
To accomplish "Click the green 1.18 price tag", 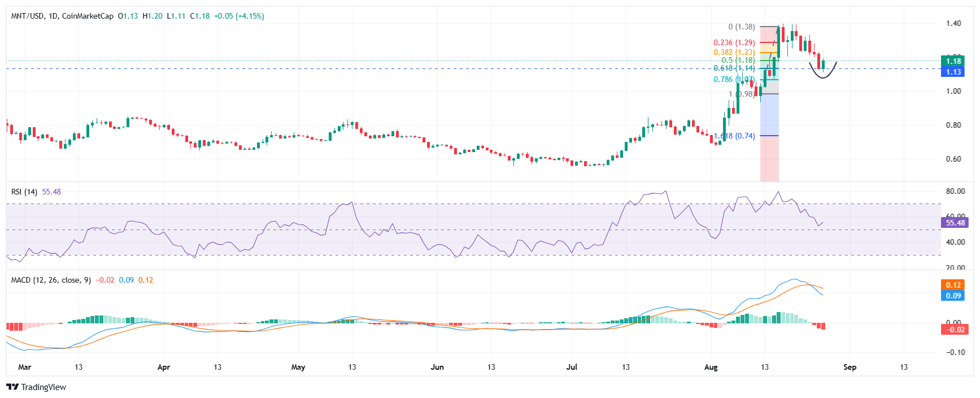I will (954, 61).
